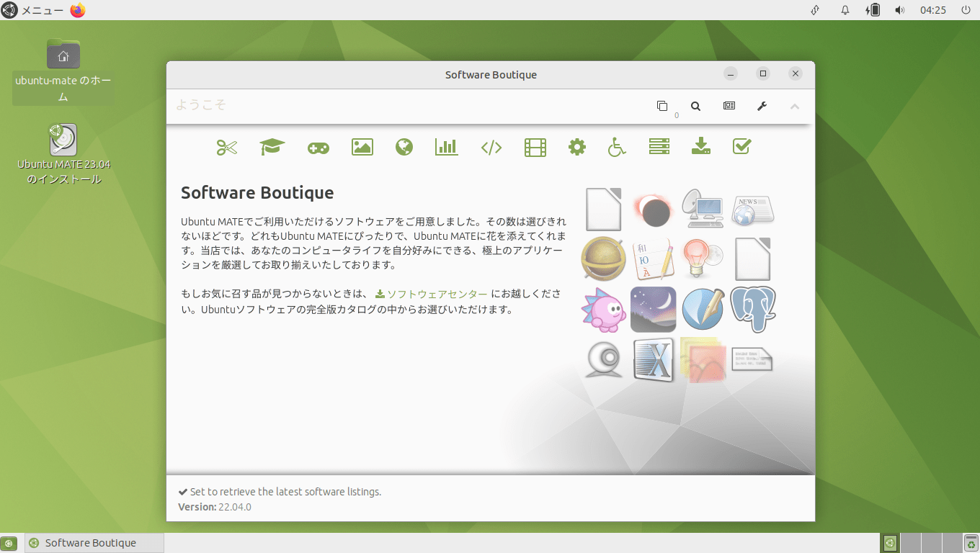980x553 pixels.
Task: Click the search magnifier in toolbar
Action: [x=695, y=106]
